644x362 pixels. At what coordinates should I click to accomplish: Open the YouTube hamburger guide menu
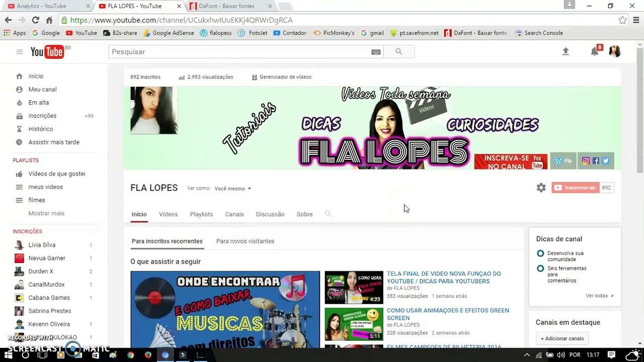point(19,52)
